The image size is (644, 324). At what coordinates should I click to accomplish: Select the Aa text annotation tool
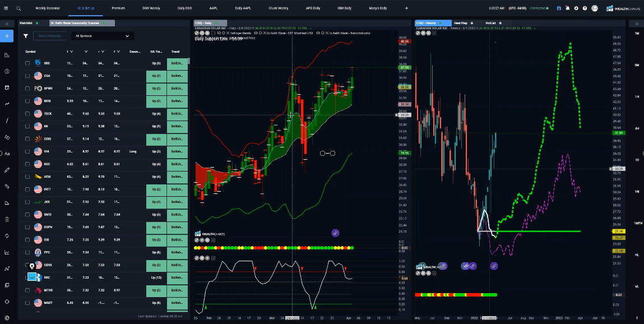[7, 154]
